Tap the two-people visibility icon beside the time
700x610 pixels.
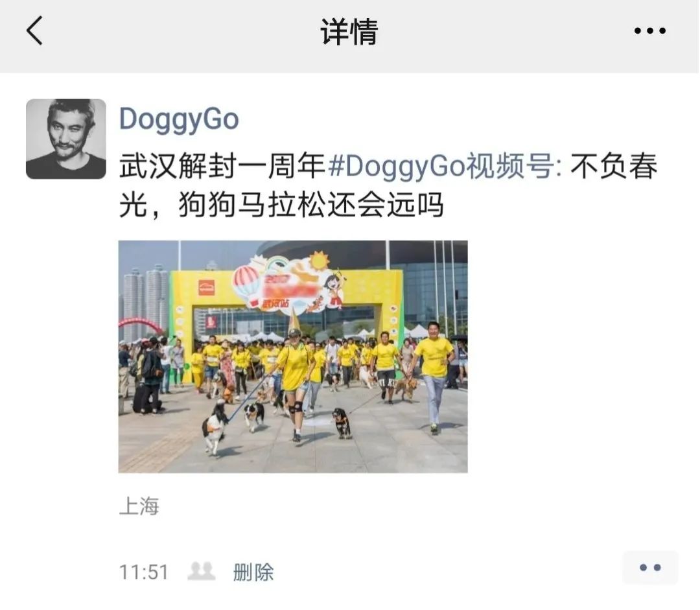[202, 571]
